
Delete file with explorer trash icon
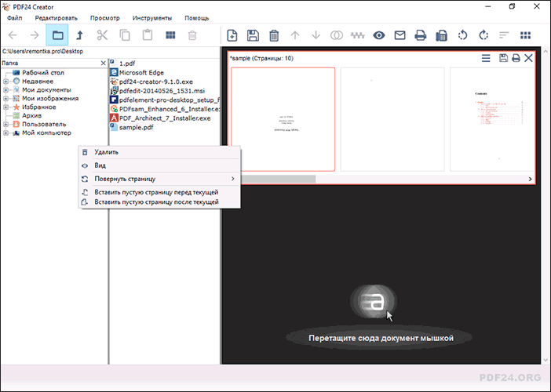(192, 35)
